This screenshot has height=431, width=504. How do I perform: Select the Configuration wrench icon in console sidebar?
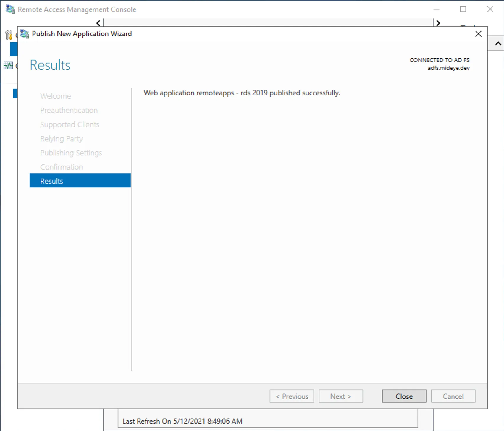[x=8, y=34]
